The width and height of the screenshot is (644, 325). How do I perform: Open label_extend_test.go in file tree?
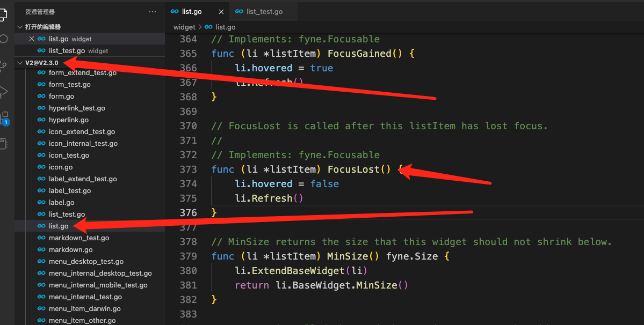pyautogui.click(x=83, y=179)
